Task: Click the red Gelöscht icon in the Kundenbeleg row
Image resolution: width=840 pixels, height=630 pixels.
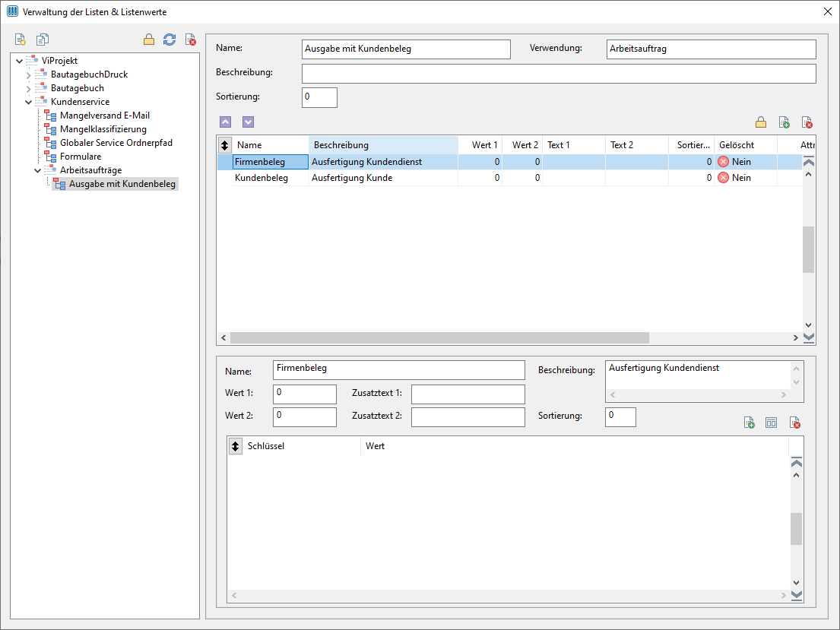Action: coord(723,178)
